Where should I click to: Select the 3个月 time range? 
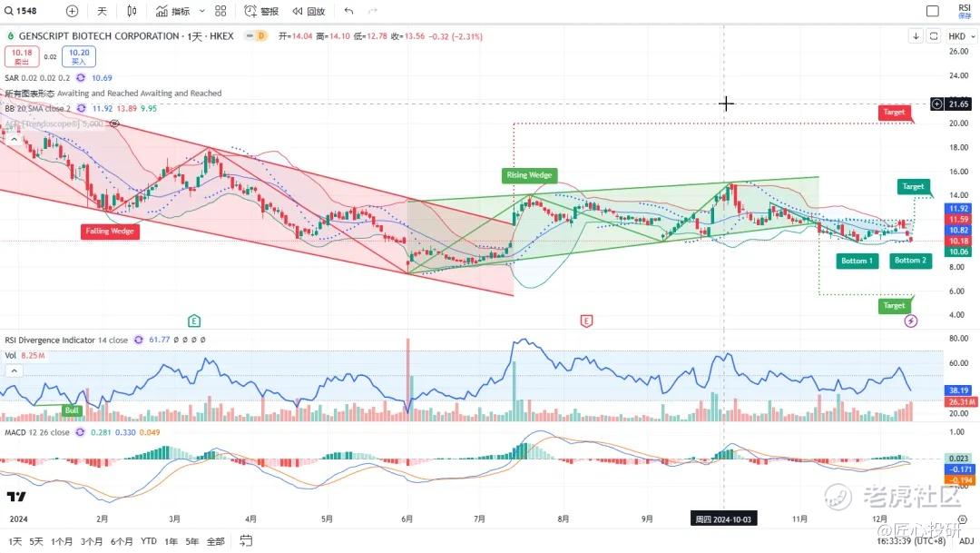tap(92, 541)
